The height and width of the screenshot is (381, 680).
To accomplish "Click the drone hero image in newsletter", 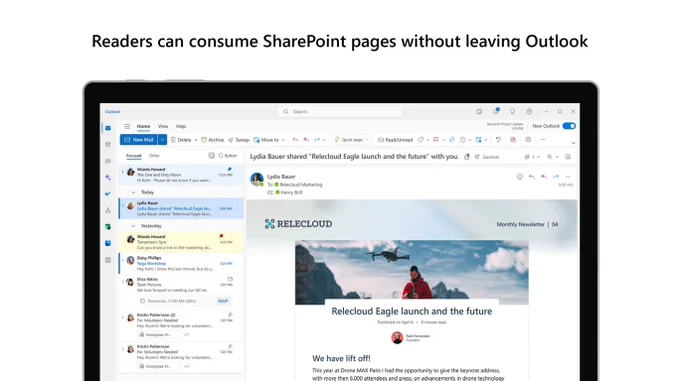I will (412, 272).
